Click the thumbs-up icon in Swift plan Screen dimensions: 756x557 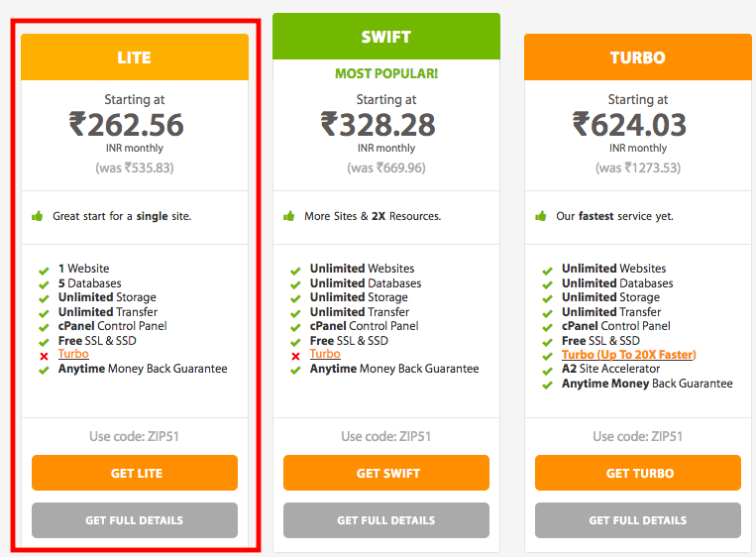[x=288, y=216]
